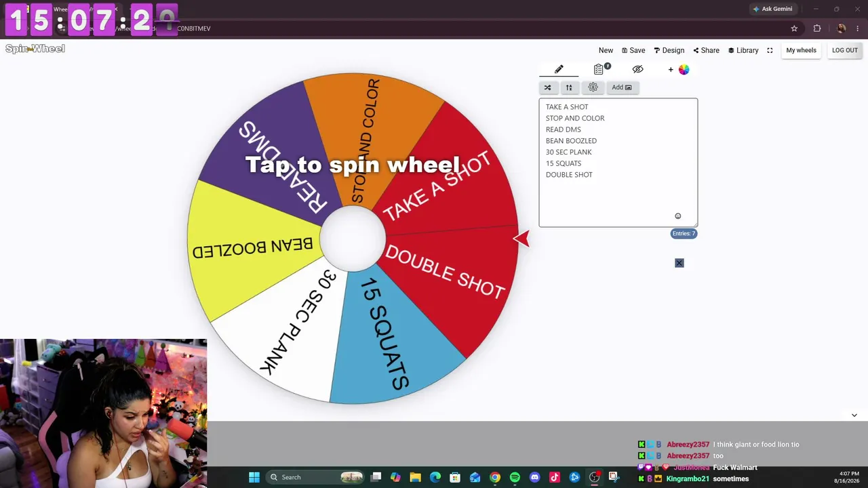Open the Share menu

point(707,50)
